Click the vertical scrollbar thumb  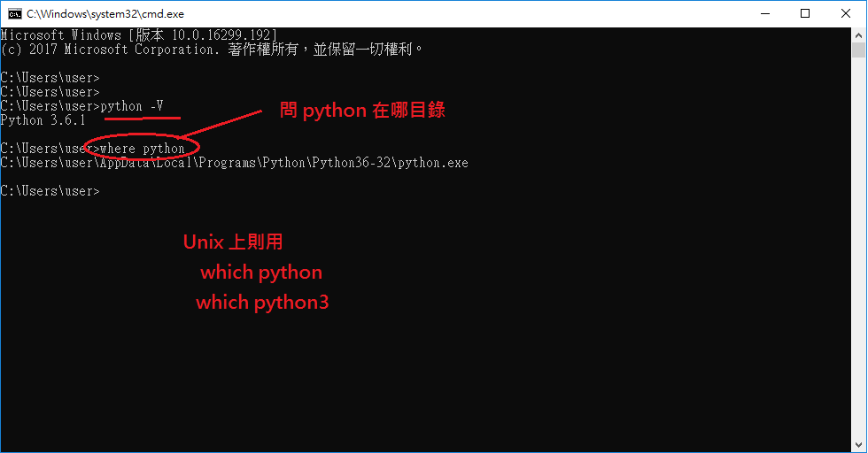(858, 50)
